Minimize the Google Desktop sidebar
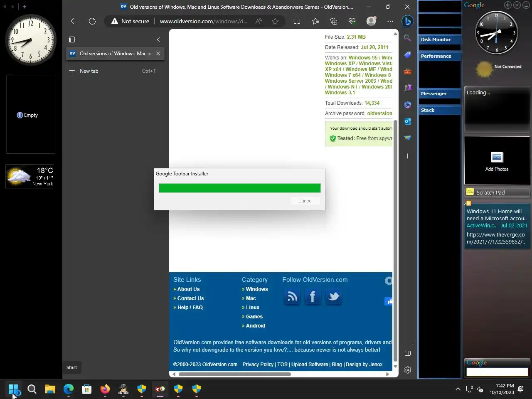The height and width of the screenshot is (399, 532). [526, 5]
